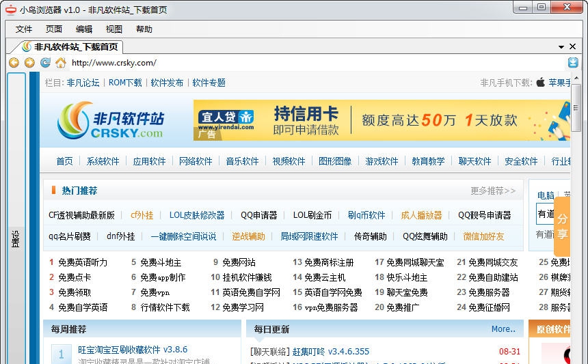This screenshot has width=588, height=364.
Task: Click the Forward navigation arrow icon
Action: (x=29, y=63)
